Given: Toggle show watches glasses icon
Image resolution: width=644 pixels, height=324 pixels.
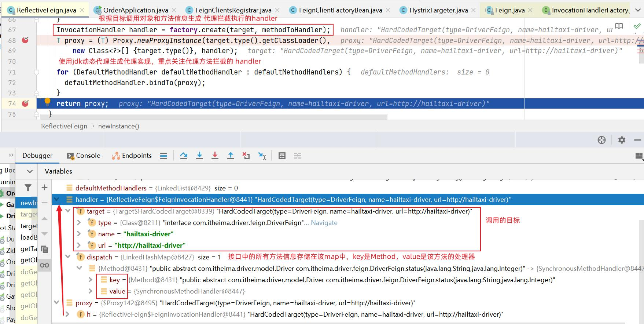Looking at the screenshot, I should click(44, 265).
